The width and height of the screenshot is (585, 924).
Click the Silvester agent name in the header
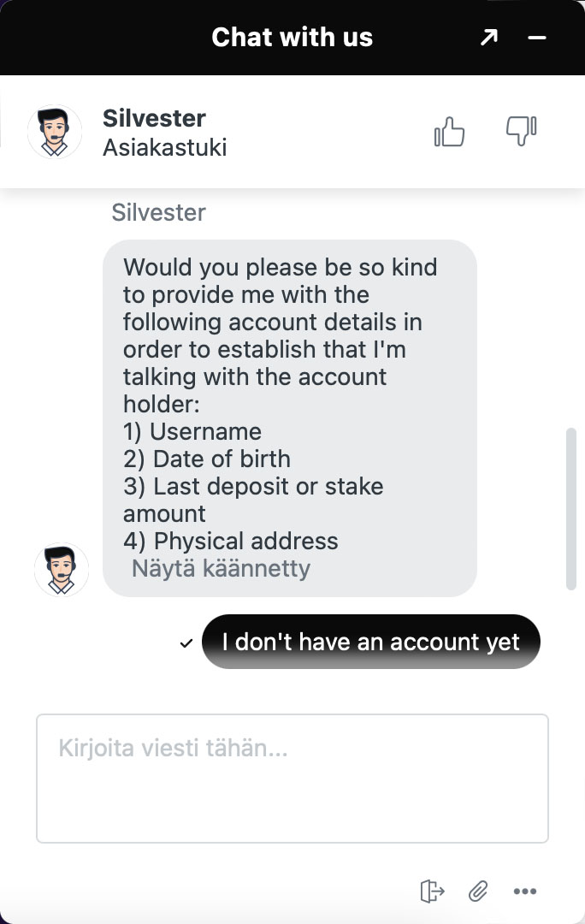click(x=154, y=118)
